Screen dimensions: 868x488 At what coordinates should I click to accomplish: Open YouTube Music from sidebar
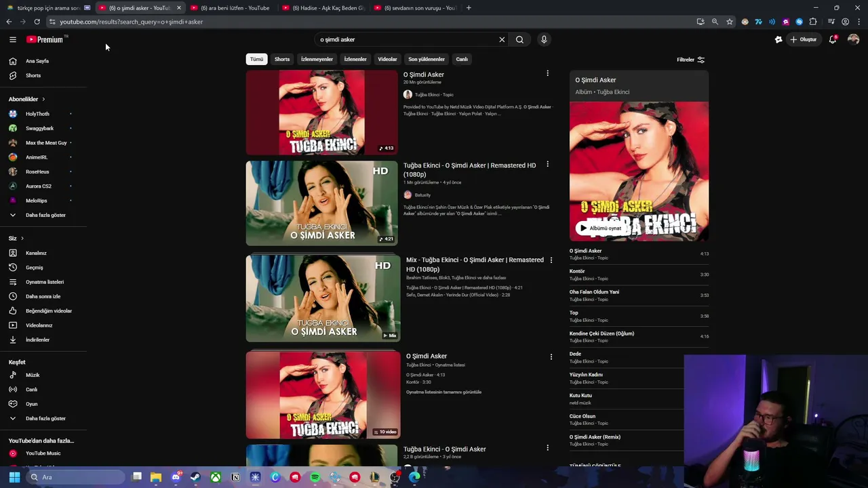pyautogui.click(x=43, y=453)
